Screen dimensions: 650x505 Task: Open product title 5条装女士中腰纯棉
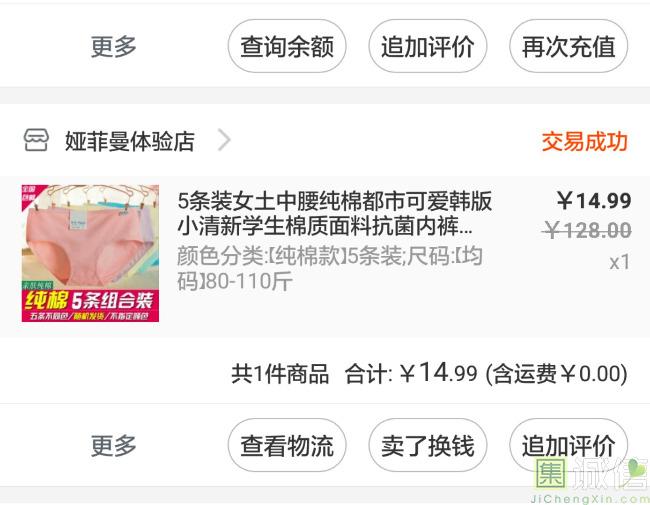click(334, 214)
